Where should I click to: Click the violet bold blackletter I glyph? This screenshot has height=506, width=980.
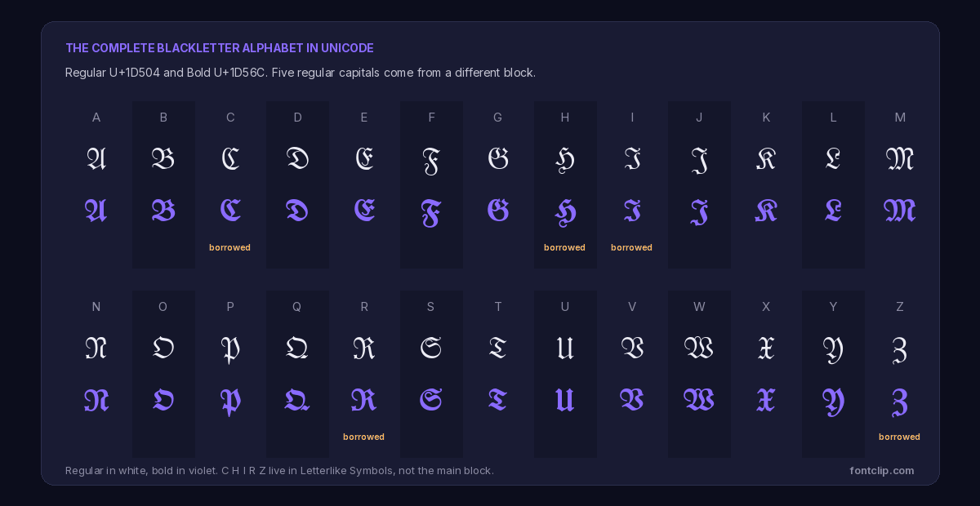click(632, 211)
